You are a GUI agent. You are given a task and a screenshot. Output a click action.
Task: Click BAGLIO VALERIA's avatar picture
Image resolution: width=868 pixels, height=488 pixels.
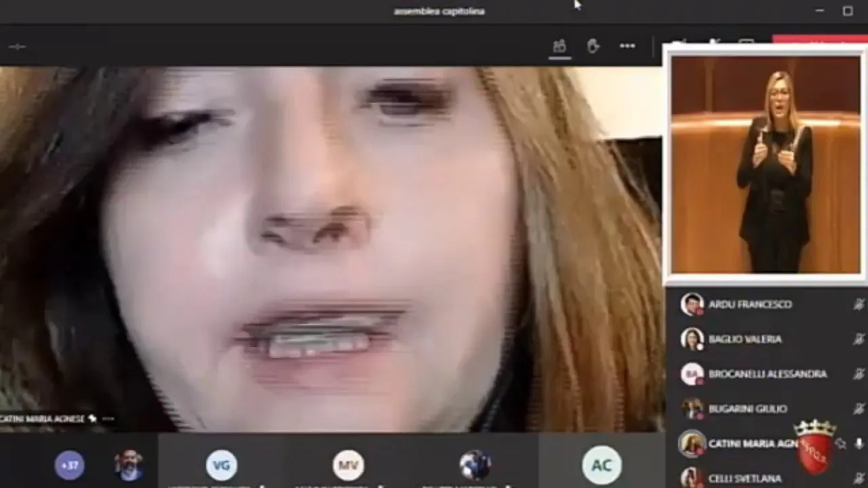coord(692,339)
